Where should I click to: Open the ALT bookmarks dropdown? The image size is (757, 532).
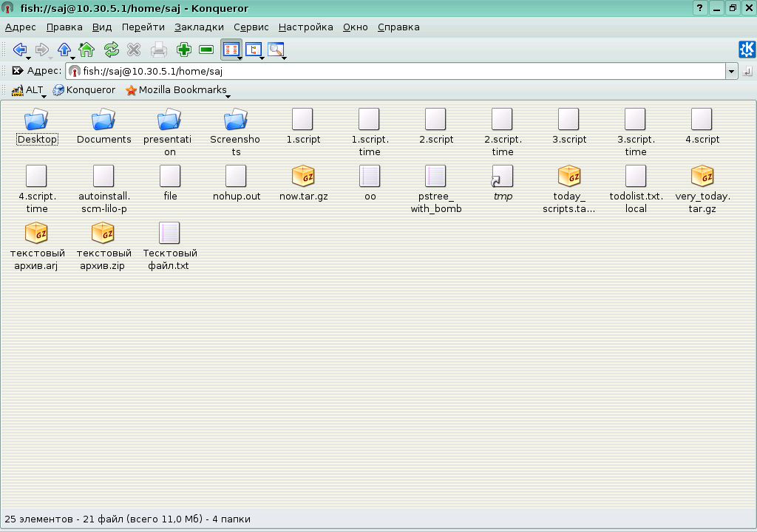tap(28, 90)
